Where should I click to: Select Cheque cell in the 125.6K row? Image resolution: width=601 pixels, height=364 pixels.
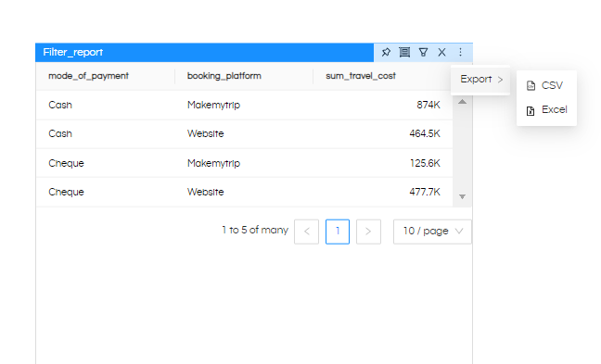66,163
